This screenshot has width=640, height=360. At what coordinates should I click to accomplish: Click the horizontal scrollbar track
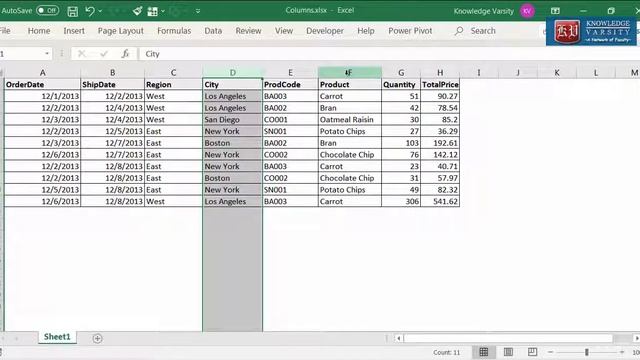coord(508,338)
